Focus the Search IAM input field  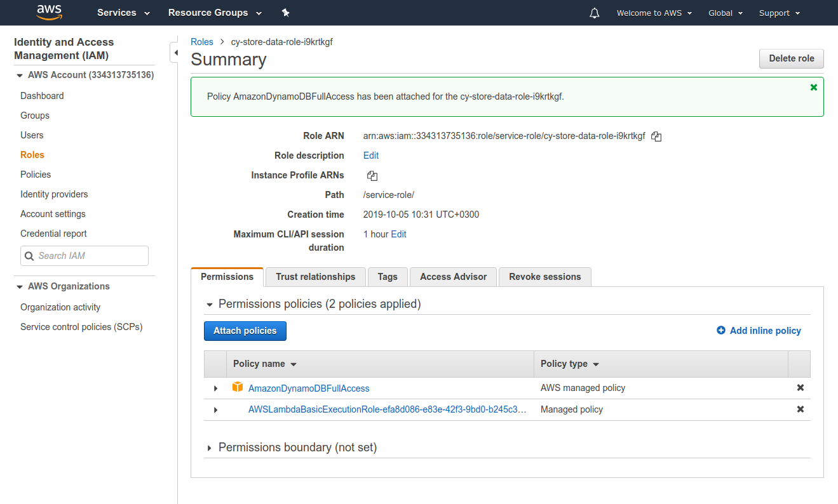point(84,256)
